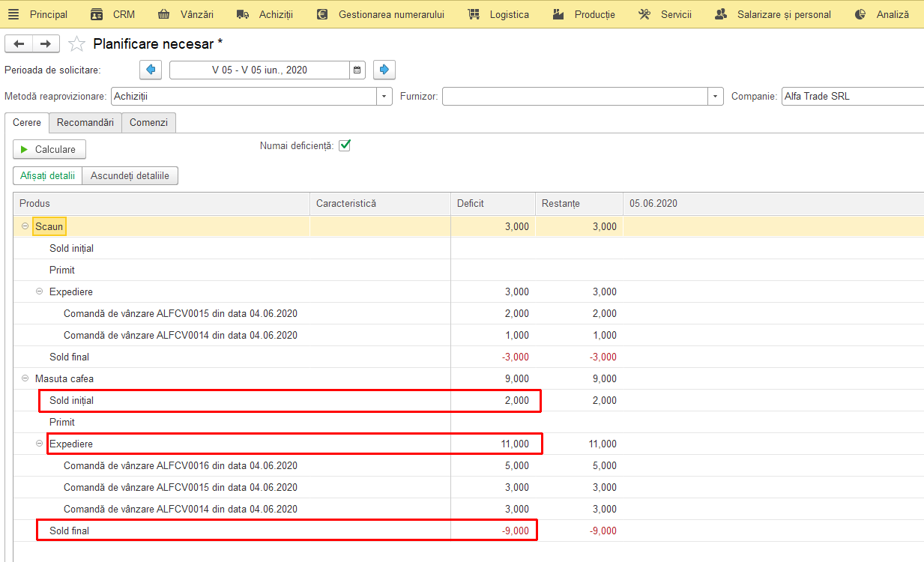924x562 pixels.
Task: Collapse the Expediere group under Masuta cafea
Action: click(x=40, y=444)
